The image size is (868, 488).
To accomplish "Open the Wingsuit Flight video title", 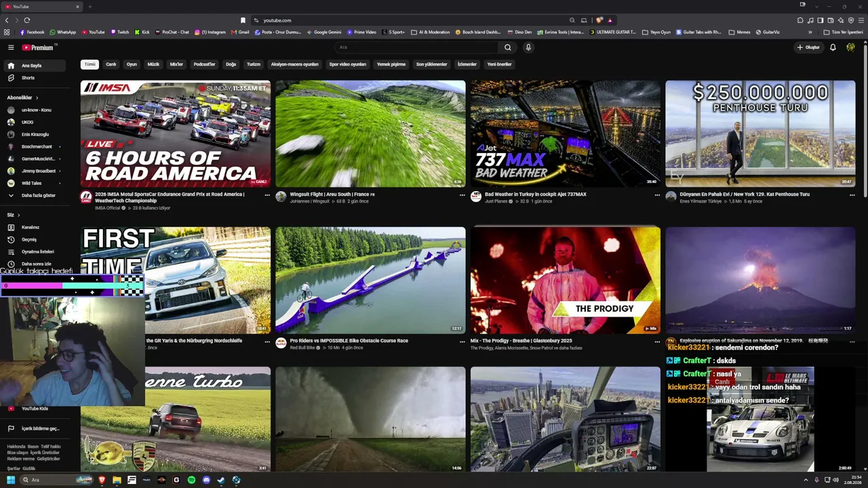I will (x=332, y=195).
